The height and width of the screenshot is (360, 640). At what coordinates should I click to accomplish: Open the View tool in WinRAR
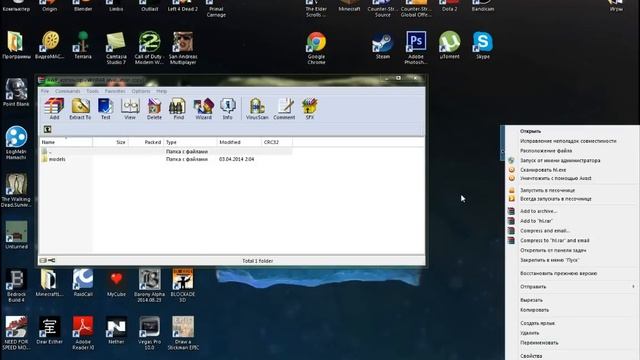[x=130, y=109]
